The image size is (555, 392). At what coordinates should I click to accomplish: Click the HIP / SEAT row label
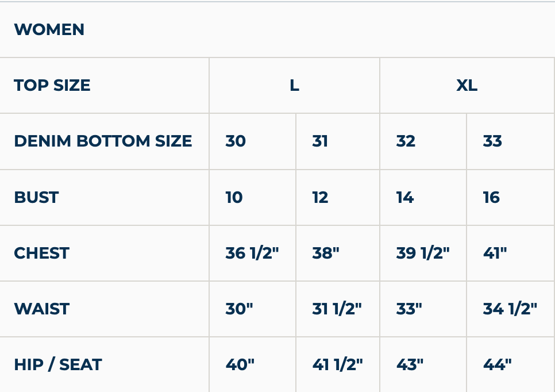[58, 365]
